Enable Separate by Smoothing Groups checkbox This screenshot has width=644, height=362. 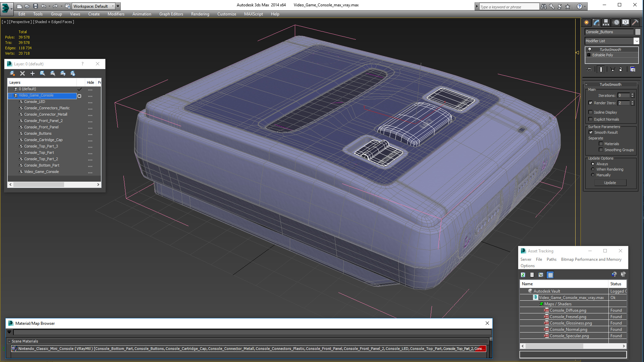click(601, 150)
